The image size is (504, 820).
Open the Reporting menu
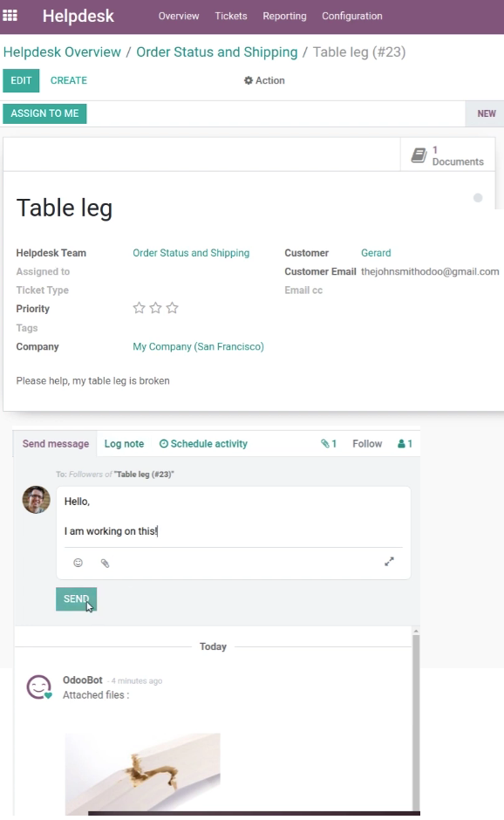tap(284, 17)
